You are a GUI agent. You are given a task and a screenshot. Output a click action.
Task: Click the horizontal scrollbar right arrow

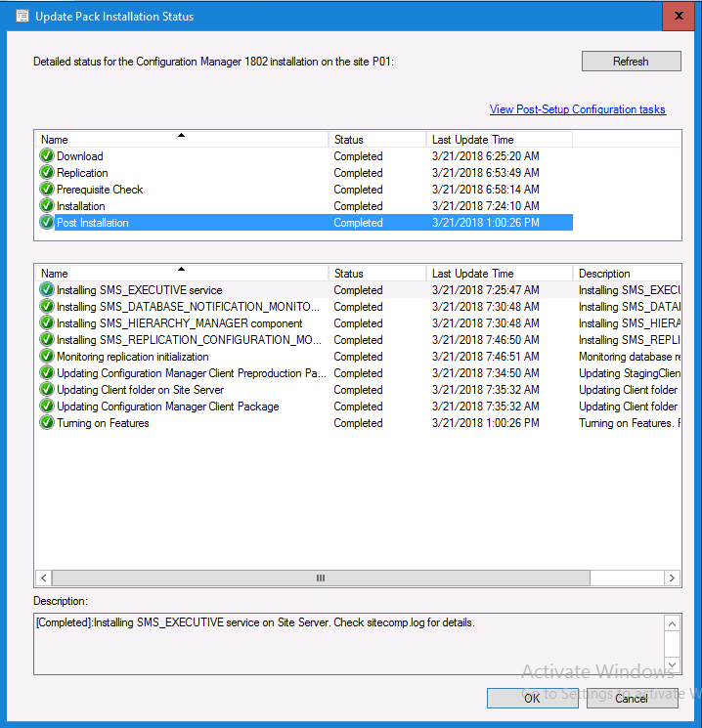(672, 578)
